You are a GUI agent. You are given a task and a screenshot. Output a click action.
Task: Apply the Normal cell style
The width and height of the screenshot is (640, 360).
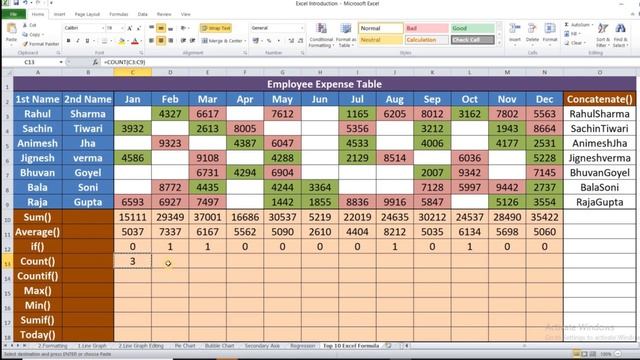(x=380, y=28)
